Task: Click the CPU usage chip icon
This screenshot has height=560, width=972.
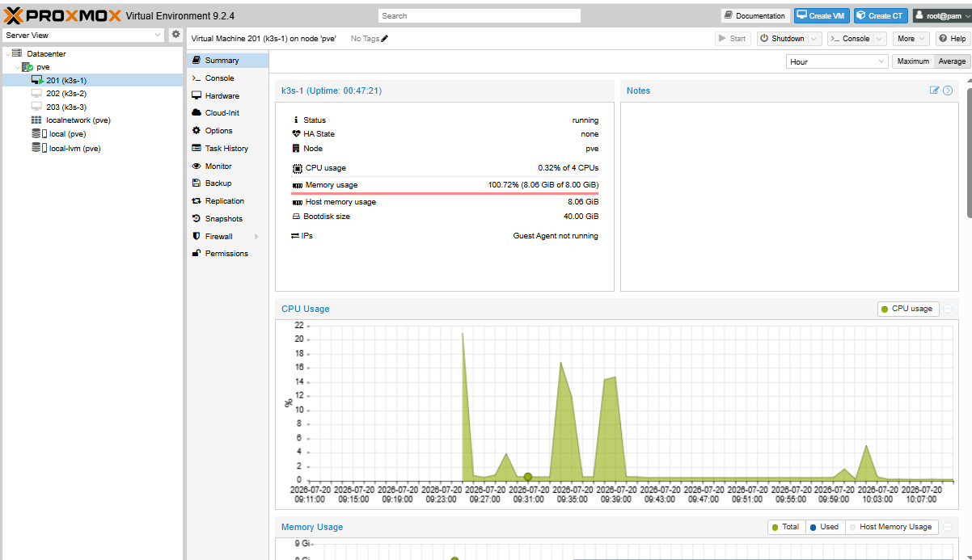Action: click(297, 168)
